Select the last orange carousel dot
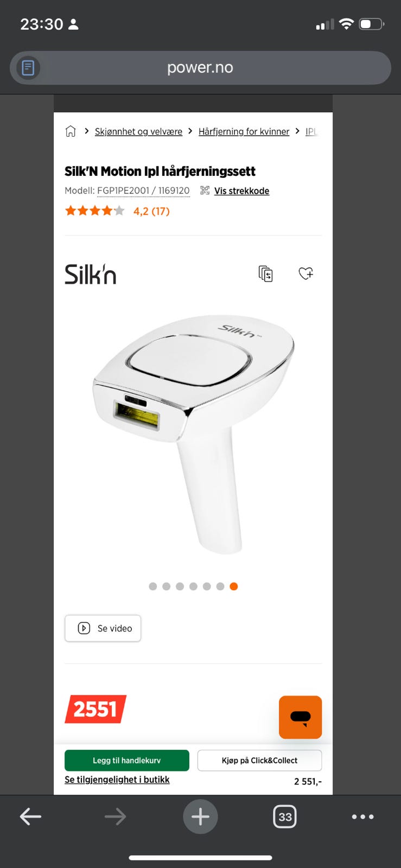This screenshot has height=868, width=401. (x=234, y=586)
